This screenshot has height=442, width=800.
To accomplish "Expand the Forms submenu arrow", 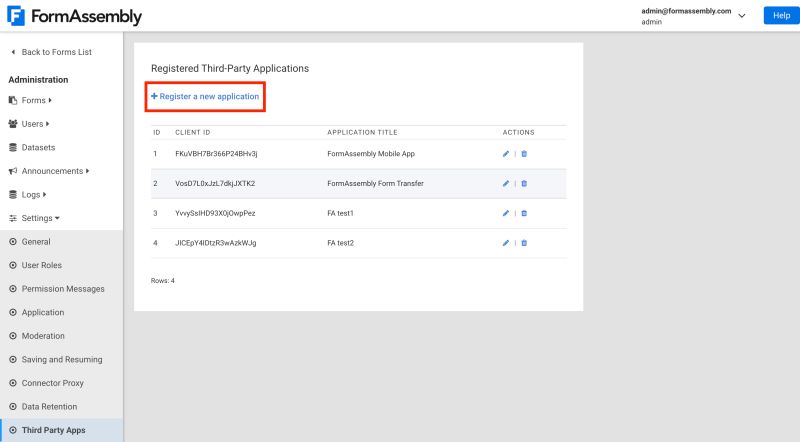I will click(x=50, y=100).
